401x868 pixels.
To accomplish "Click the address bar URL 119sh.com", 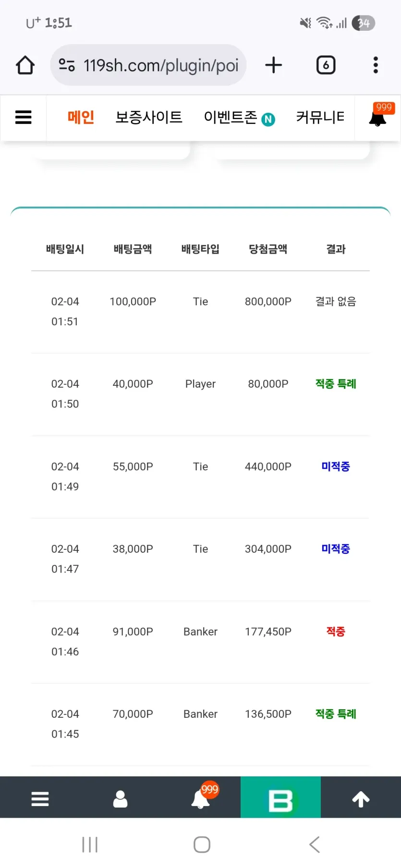I will click(161, 65).
